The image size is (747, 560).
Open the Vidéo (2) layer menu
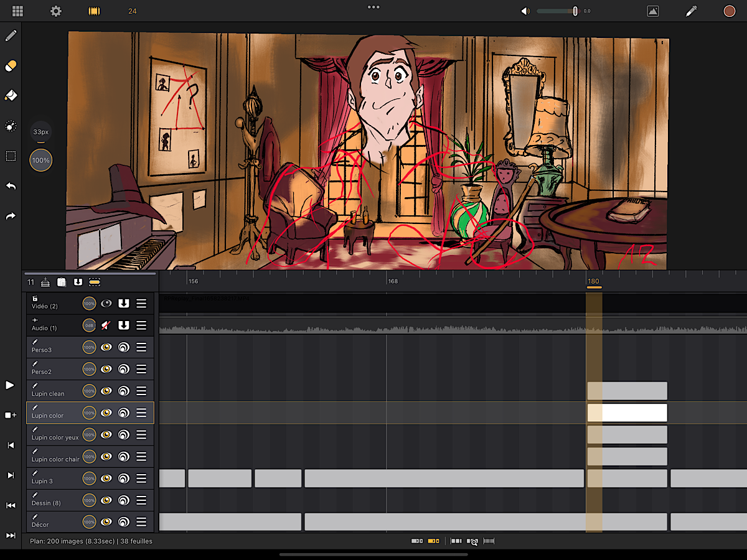(x=141, y=303)
